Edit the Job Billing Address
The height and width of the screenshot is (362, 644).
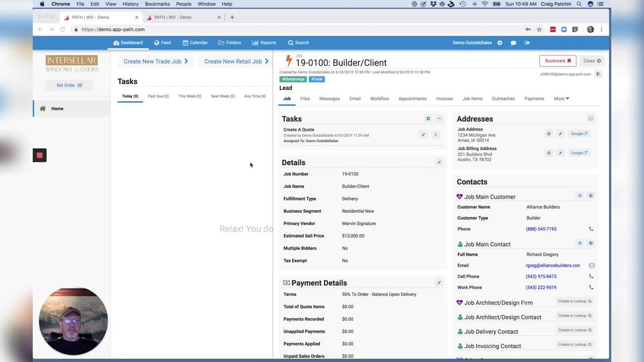point(560,153)
